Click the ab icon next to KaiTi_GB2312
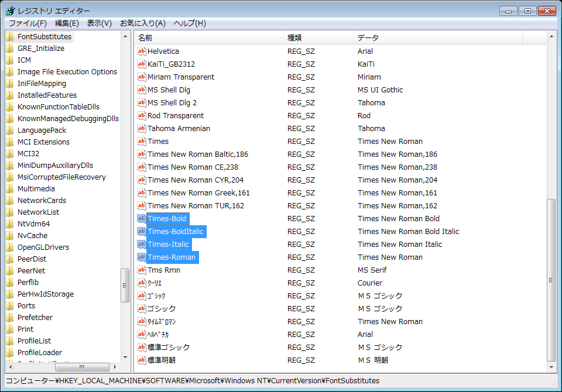Viewport: 562px width, 392px height. coord(142,64)
